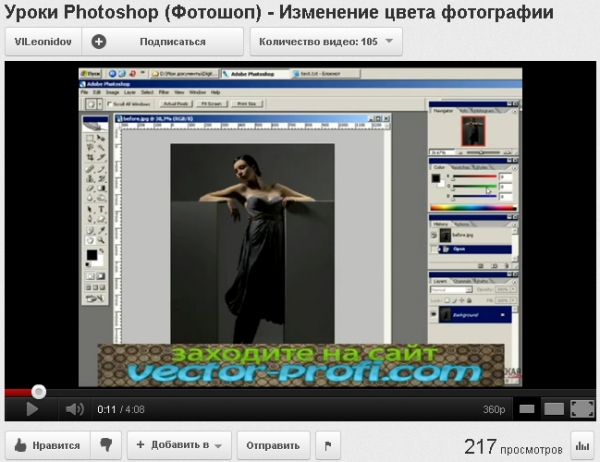The width and height of the screenshot is (600, 462).
Task: Hide the Background layer eye icon
Action: [x=434, y=315]
